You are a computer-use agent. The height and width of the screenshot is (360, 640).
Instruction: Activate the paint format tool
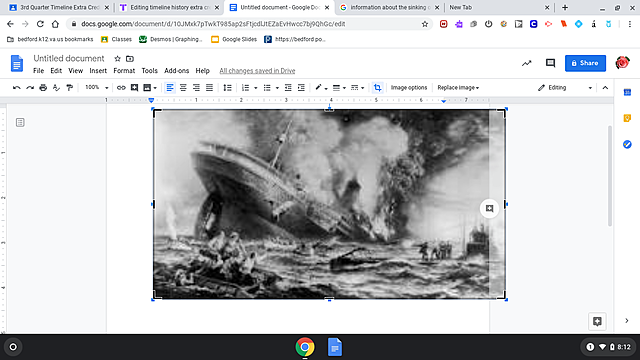coord(70,87)
